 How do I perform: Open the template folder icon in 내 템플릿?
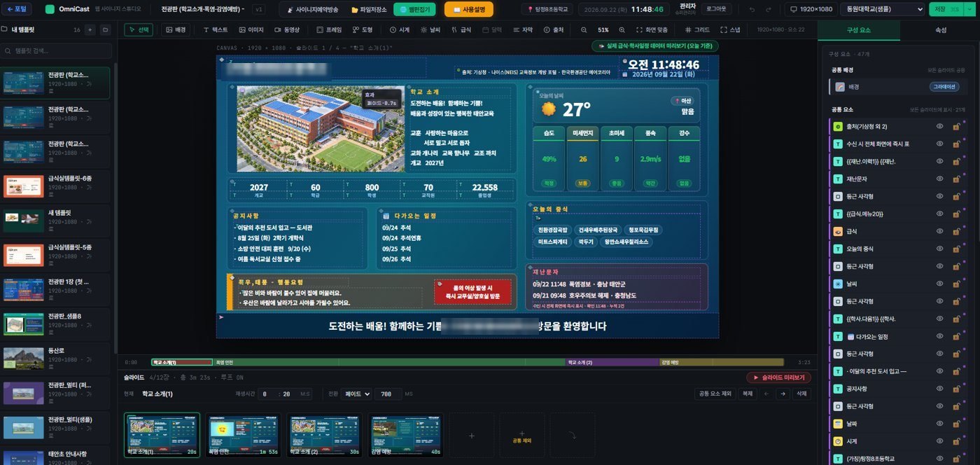coord(105,30)
